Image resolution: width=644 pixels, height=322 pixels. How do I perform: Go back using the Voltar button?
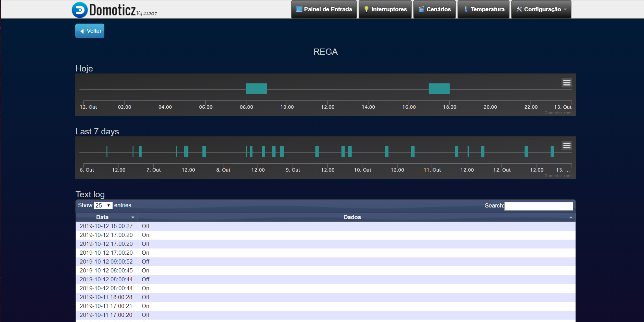click(90, 31)
